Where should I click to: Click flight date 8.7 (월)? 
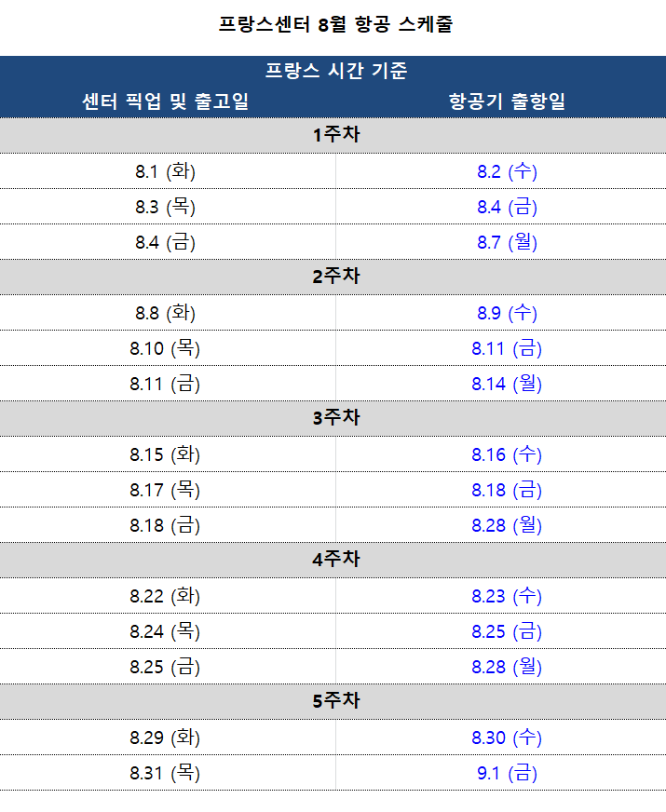point(507,242)
